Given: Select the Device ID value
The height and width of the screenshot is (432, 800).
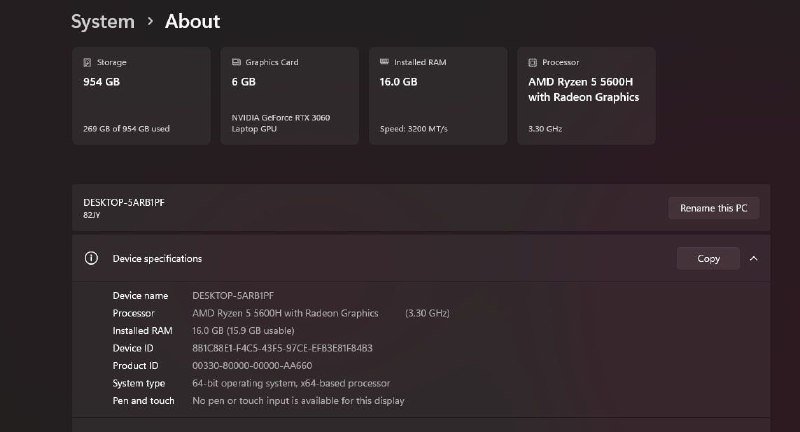Looking at the screenshot, I should click(x=282, y=348).
